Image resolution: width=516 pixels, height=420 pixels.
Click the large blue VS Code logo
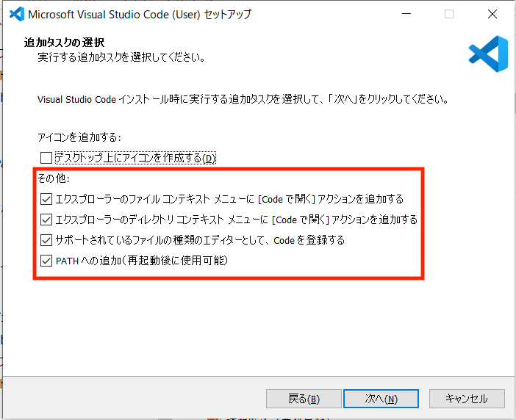(488, 54)
